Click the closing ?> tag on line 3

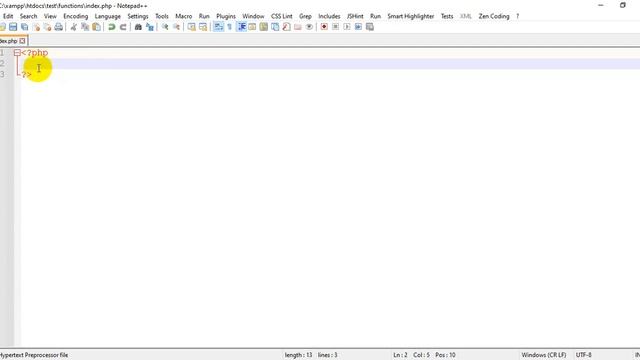click(27, 74)
